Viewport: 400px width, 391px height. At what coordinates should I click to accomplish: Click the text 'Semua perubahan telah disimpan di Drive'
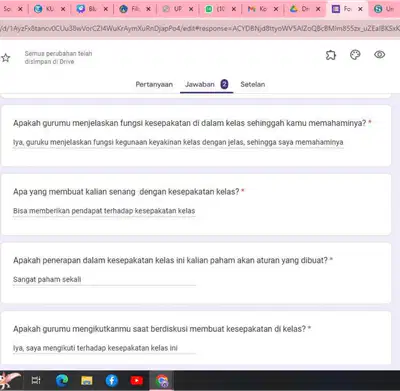click(x=58, y=57)
